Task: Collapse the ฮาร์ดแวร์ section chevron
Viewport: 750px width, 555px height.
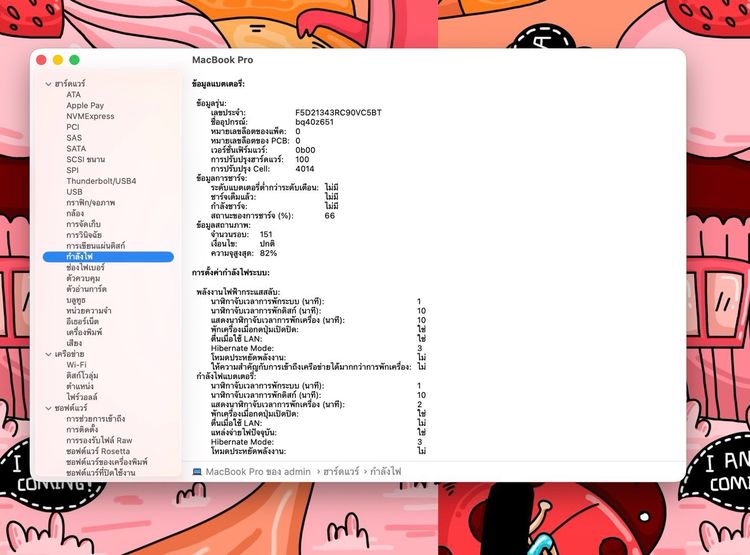Action: [48, 84]
